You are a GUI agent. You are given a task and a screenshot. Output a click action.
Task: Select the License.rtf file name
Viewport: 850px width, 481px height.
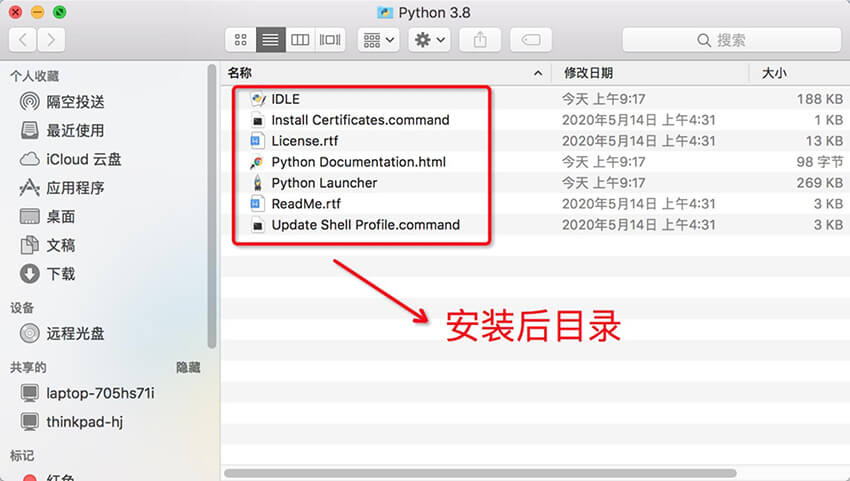tap(304, 141)
